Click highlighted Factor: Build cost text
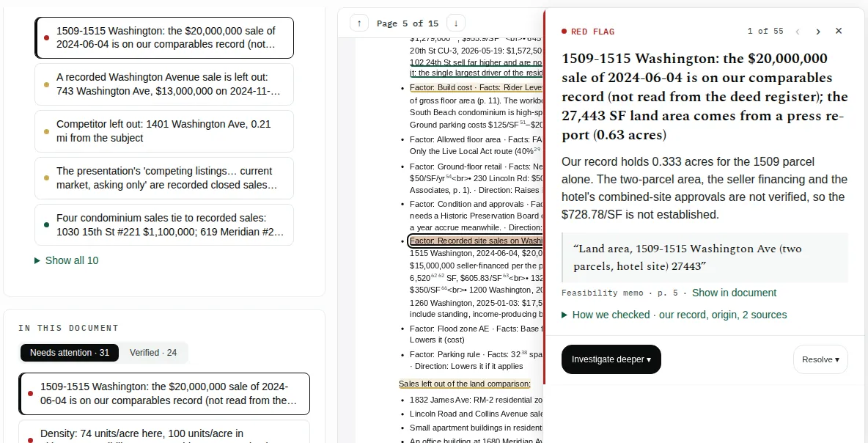This screenshot has height=443, width=868. (476, 87)
